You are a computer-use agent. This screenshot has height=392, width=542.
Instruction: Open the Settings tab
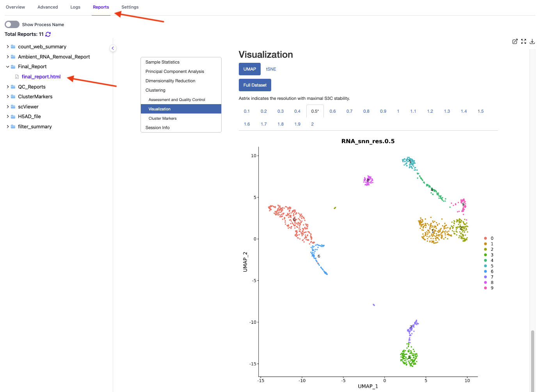(130, 7)
